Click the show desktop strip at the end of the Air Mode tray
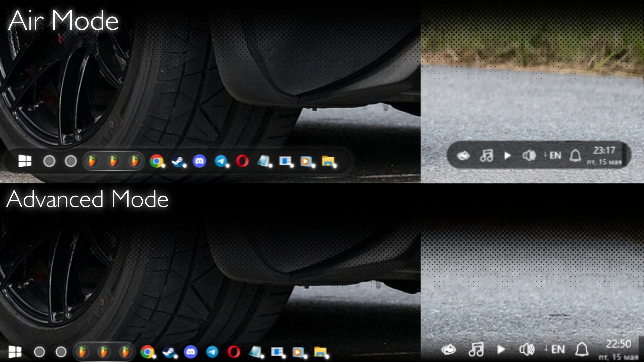The image size is (644, 362). click(x=625, y=155)
